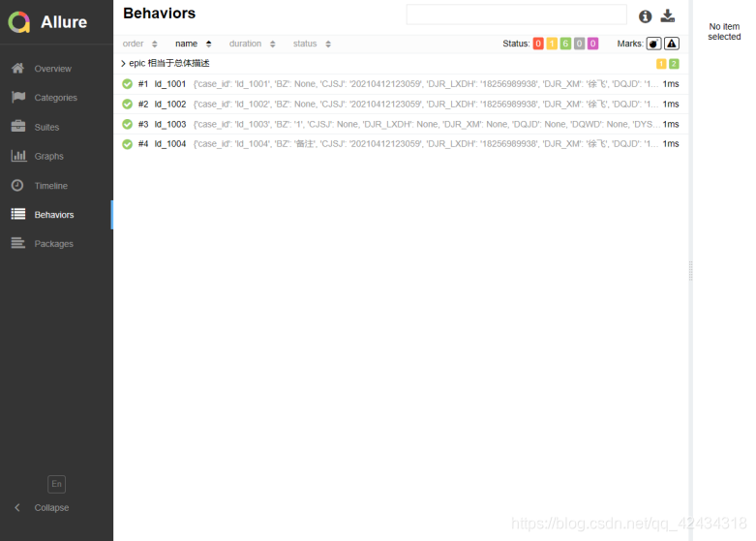Open the Graphs section

[x=48, y=156]
